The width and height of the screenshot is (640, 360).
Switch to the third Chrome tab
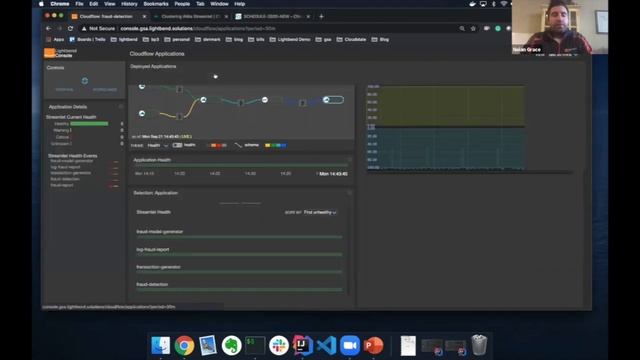point(272,16)
